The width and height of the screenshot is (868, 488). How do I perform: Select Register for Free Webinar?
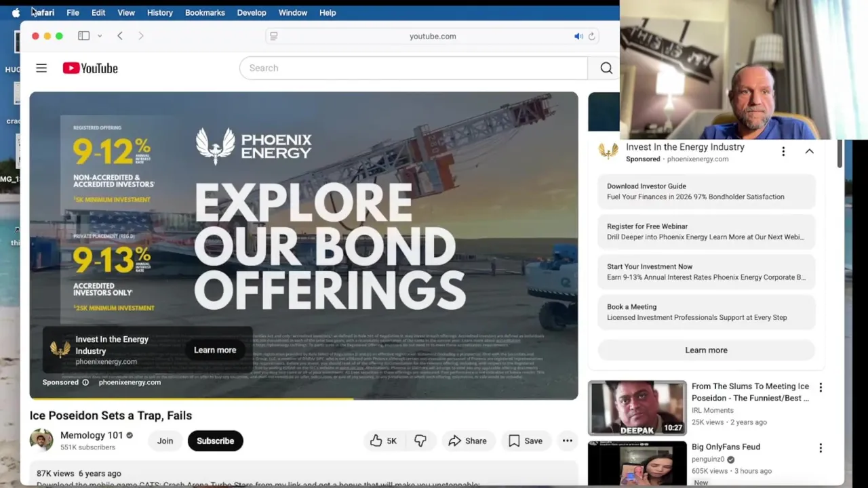click(706, 231)
